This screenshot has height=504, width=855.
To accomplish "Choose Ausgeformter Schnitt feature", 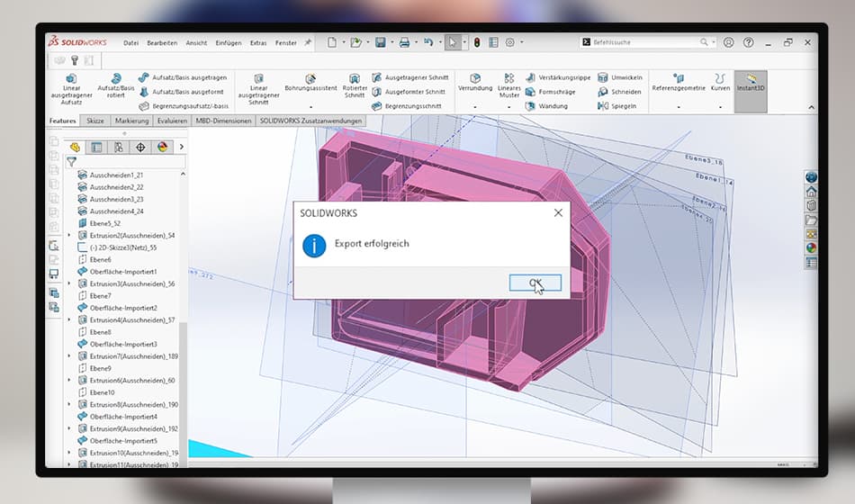I will point(409,92).
